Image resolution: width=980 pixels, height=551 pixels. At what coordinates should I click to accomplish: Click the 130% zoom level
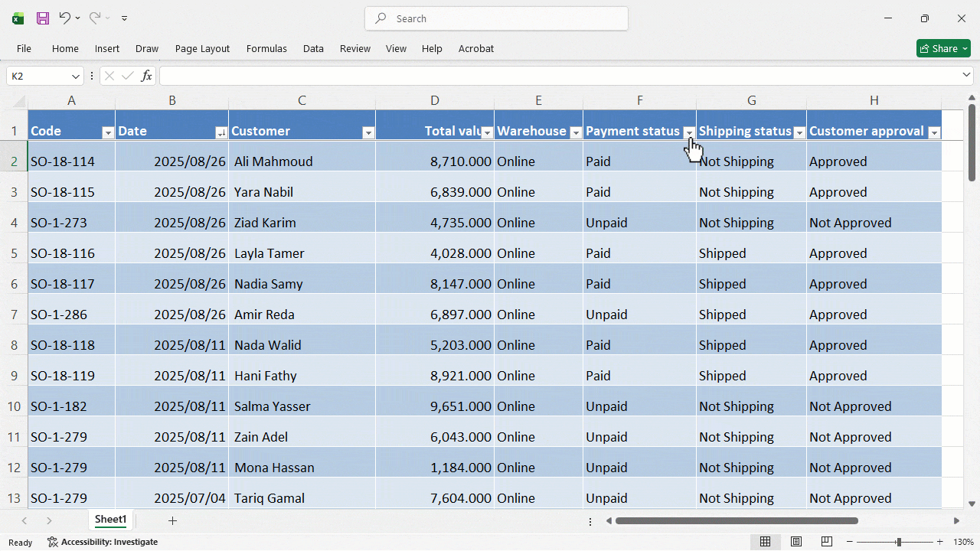(962, 542)
